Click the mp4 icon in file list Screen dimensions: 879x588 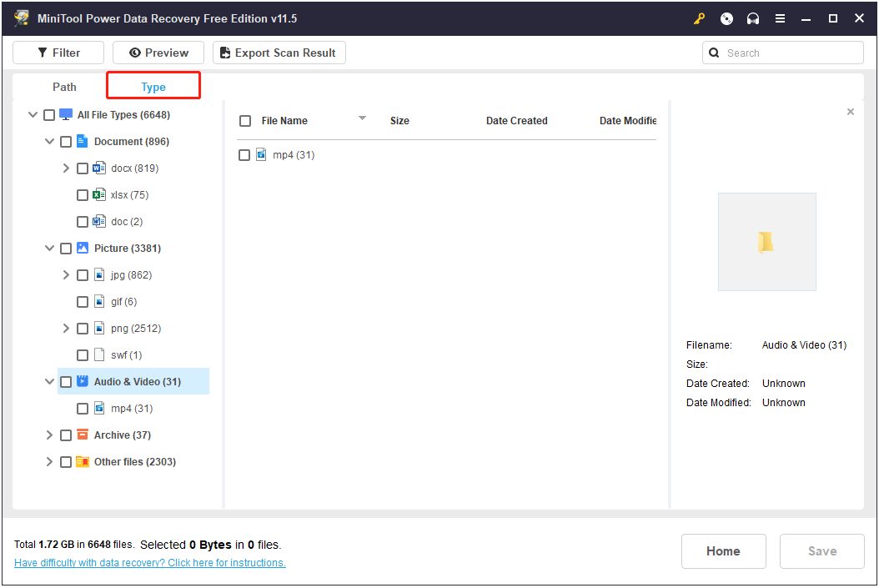261,154
